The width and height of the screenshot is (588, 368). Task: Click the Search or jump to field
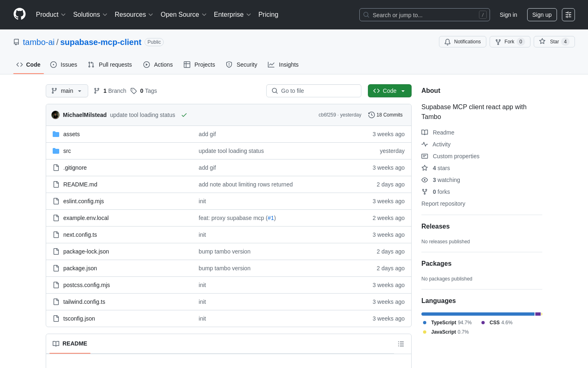pos(425,15)
